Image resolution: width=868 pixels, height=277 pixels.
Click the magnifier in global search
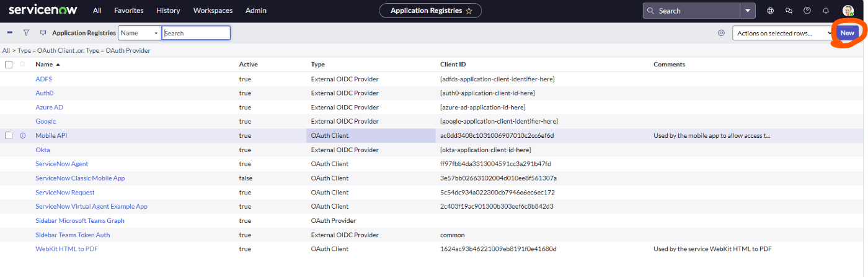651,11
